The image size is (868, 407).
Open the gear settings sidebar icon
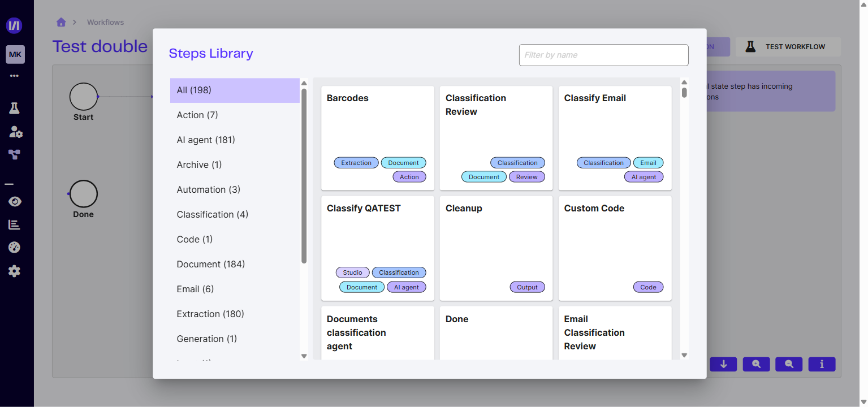(14, 271)
